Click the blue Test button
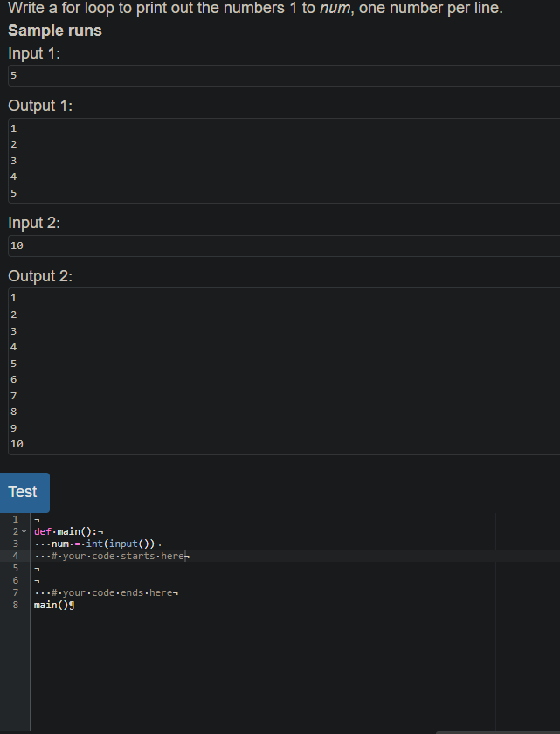This screenshot has width=560, height=734. 24,493
